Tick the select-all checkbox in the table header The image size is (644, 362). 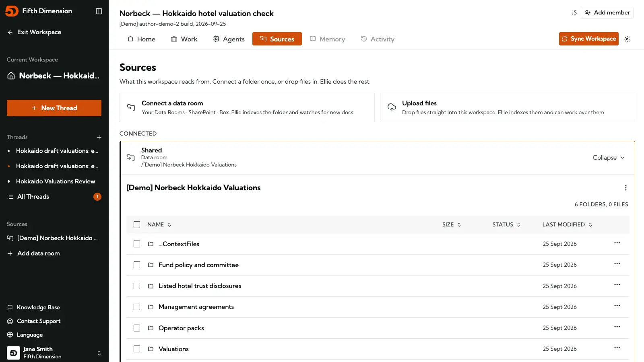pos(137,224)
